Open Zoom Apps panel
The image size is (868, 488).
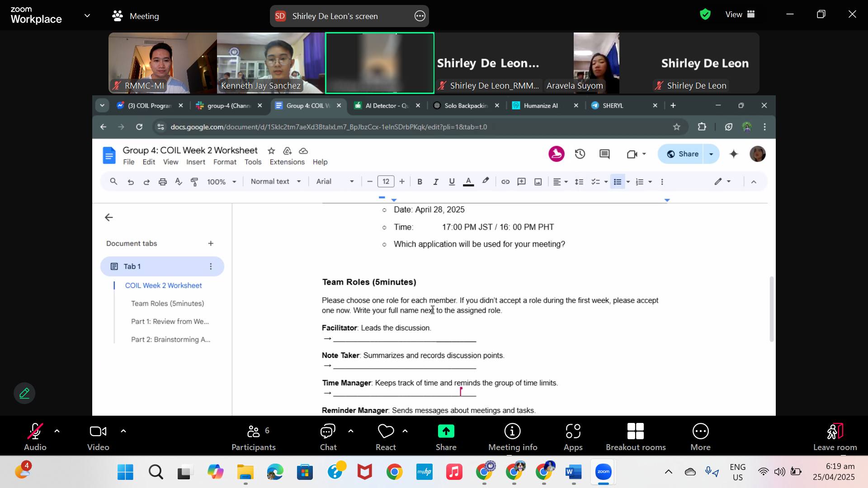pyautogui.click(x=573, y=436)
